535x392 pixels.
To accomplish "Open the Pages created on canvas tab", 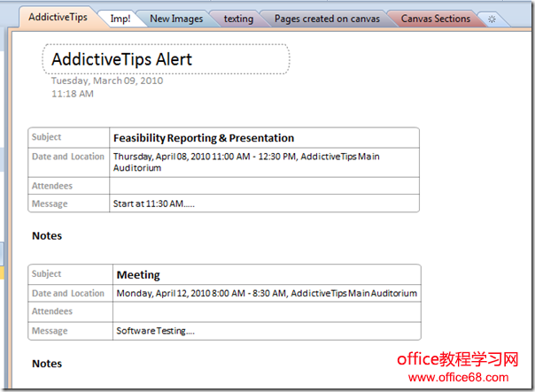I will 326,19.
